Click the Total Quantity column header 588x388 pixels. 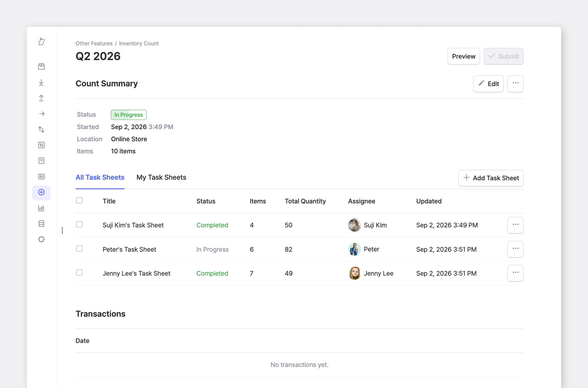[x=305, y=201]
